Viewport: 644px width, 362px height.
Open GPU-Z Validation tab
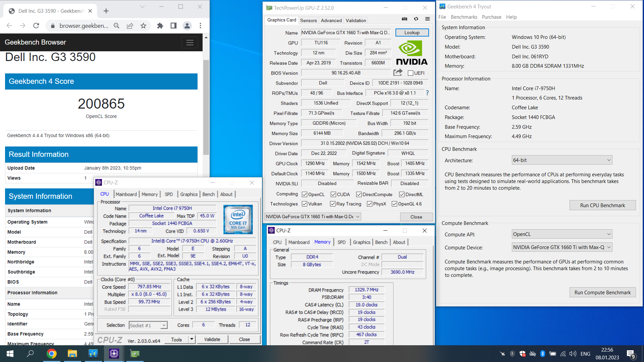[x=356, y=20]
